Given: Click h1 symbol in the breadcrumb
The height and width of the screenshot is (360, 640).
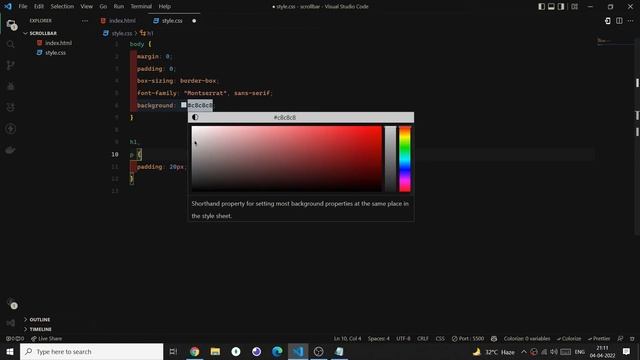Looking at the screenshot, I should coord(147,33).
